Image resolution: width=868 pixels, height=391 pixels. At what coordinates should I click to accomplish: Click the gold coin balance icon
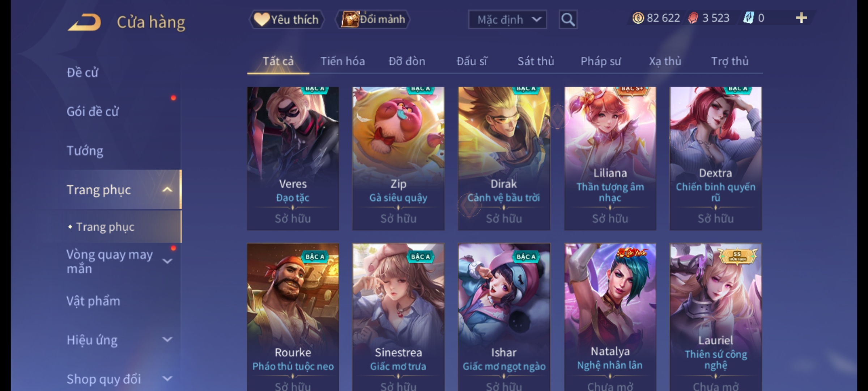point(638,18)
